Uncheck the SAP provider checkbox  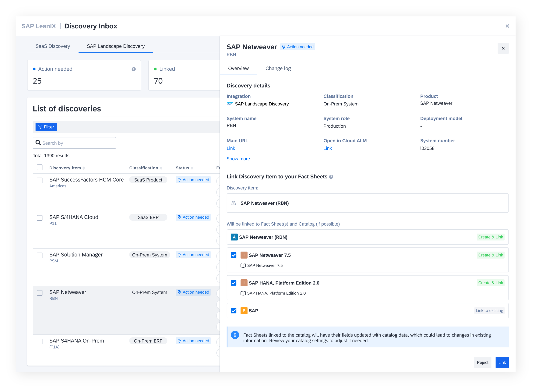coord(234,311)
